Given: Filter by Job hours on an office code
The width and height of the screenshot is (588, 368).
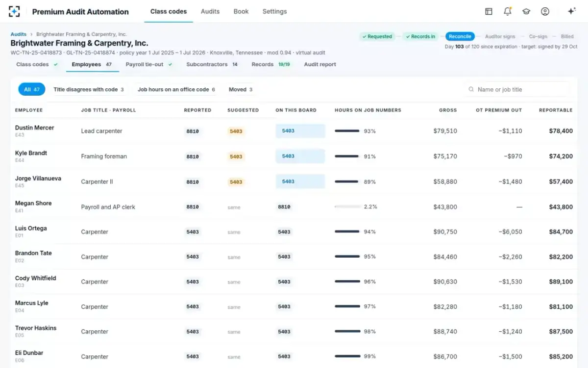Looking at the screenshot, I should [x=176, y=89].
